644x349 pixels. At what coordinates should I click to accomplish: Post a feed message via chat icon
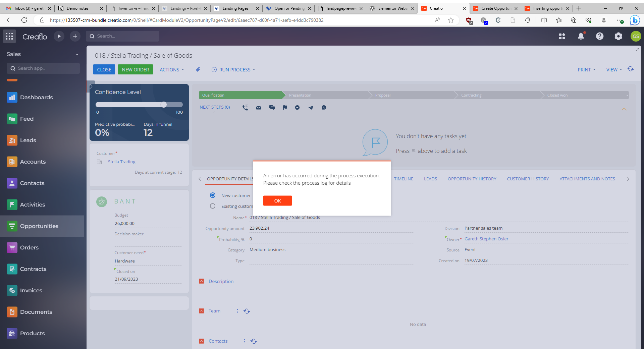[x=272, y=108]
